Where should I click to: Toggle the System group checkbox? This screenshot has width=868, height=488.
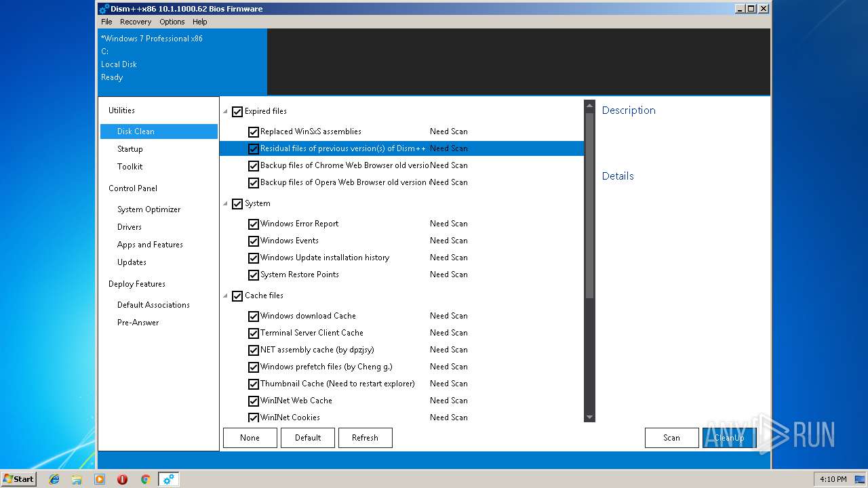pyautogui.click(x=237, y=203)
